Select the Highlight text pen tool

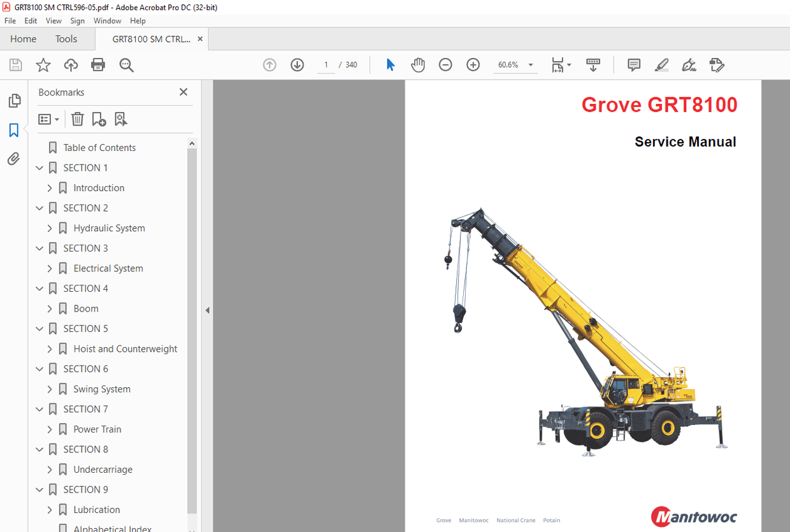point(661,65)
